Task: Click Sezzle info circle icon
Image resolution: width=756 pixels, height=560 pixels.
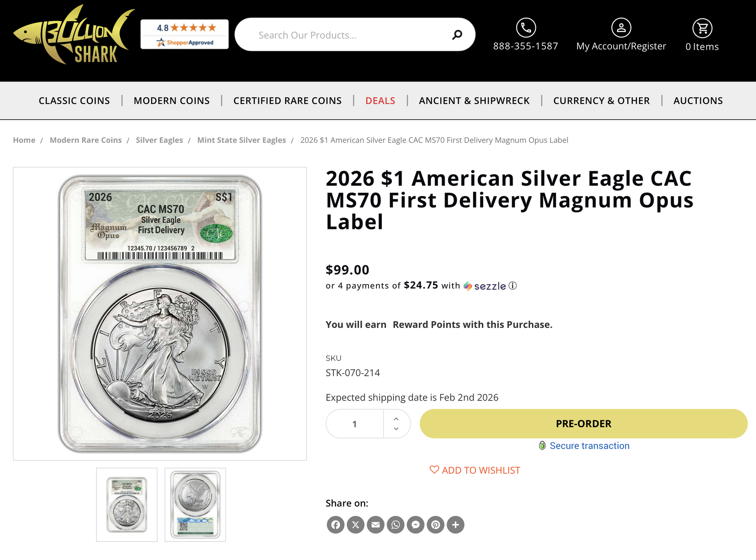Action: point(513,286)
